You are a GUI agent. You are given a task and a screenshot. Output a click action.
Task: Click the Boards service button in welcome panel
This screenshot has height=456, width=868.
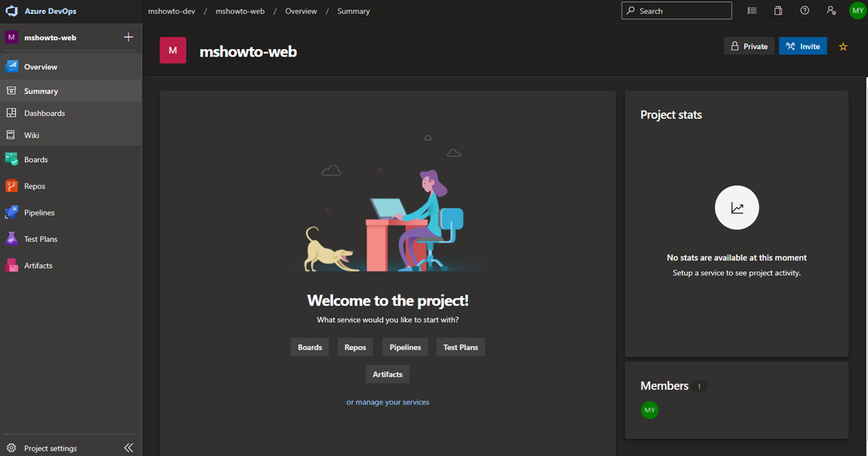309,347
